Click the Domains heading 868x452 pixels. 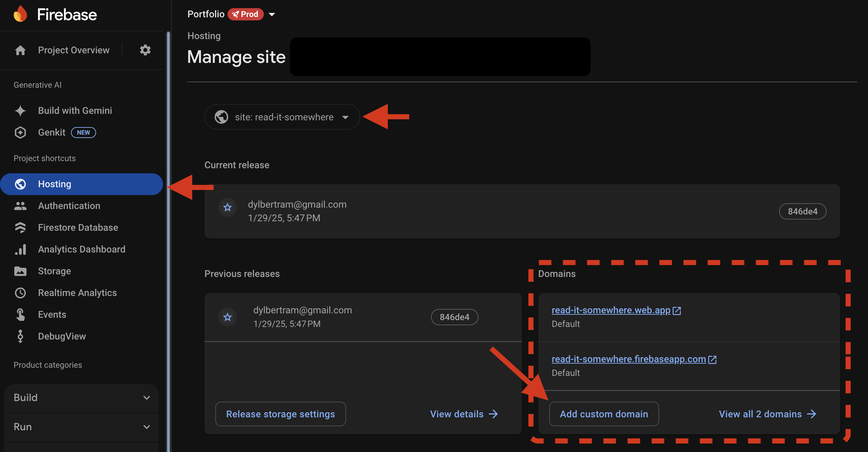557,274
